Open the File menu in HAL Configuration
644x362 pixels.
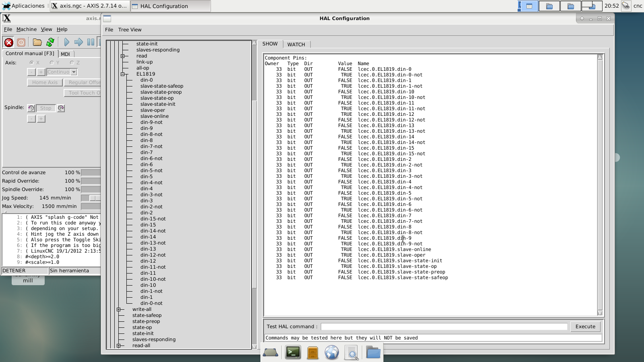click(109, 30)
